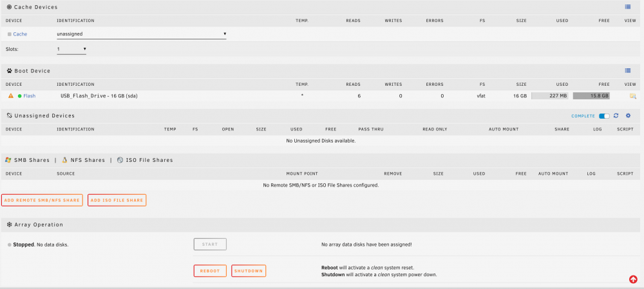Click the gray Cache status square
This screenshot has height=289, width=644.
coord(10,34)
